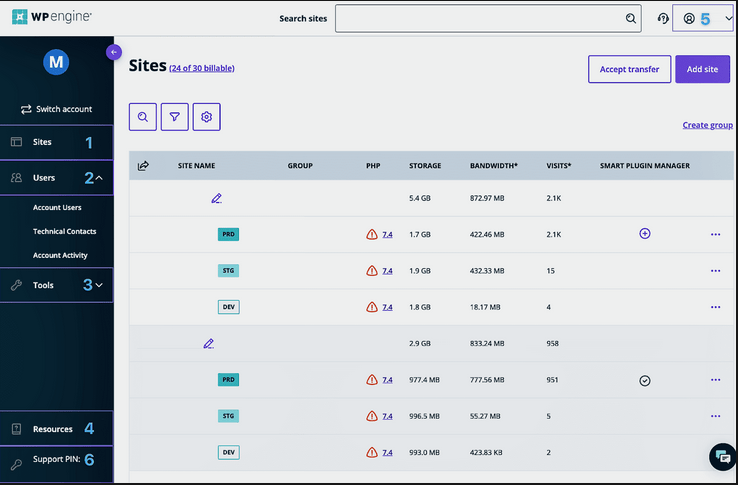The image size is (738, 485).
Task: Click the Support PIN key icon
Action: tap(16, 465)
